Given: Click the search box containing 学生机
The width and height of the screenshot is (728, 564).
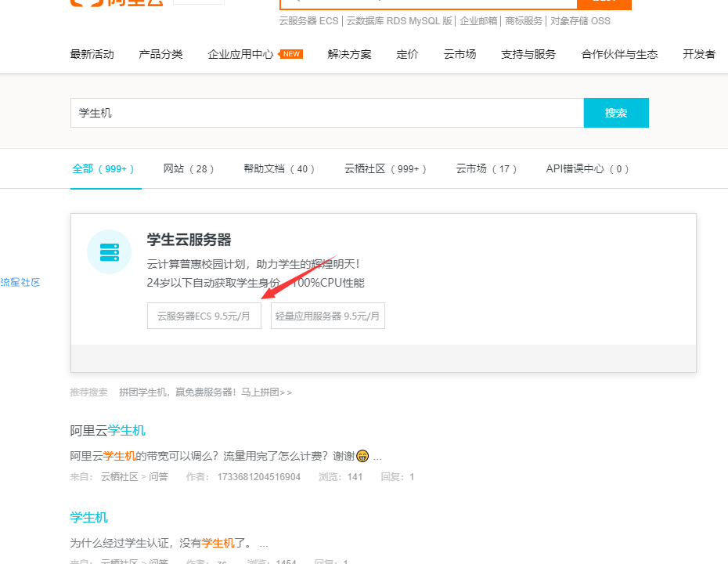Looking at the screenshot, I should pos(327,113).
